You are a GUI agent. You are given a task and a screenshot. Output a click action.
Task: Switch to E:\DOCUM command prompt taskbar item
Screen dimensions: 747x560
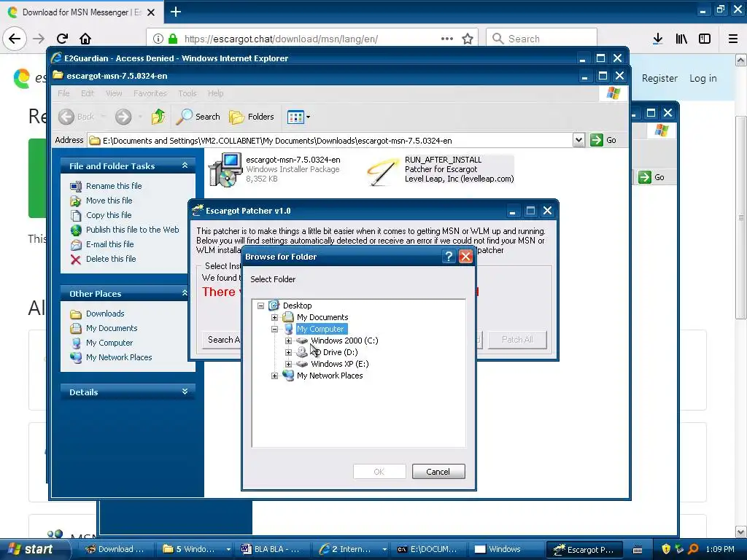[x=427, y=549]
